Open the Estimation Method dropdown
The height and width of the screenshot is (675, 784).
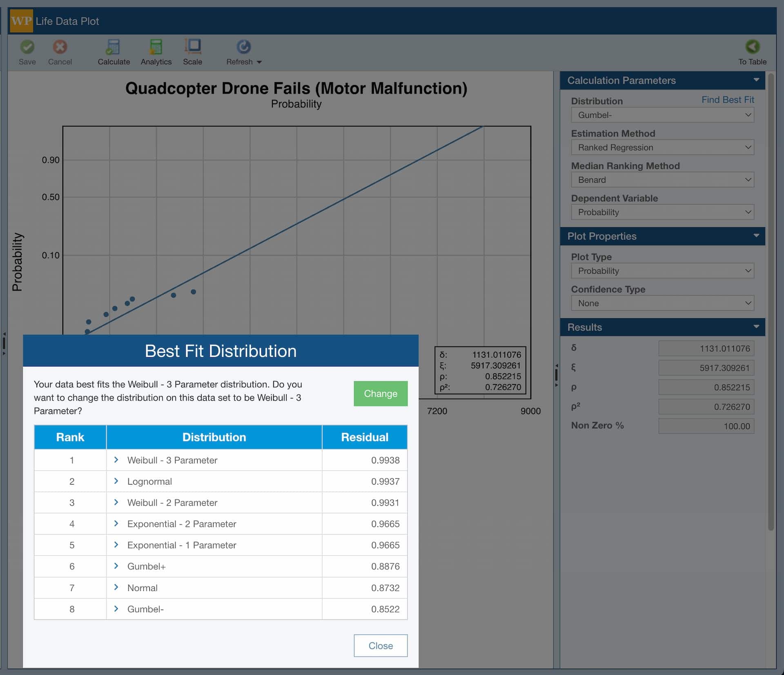(x=662, y=147)
